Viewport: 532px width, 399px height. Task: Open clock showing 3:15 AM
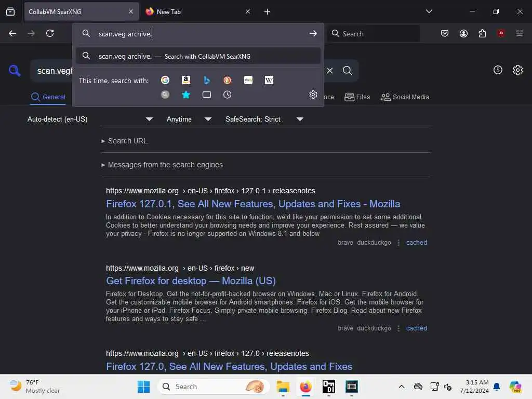coord(474,387)
